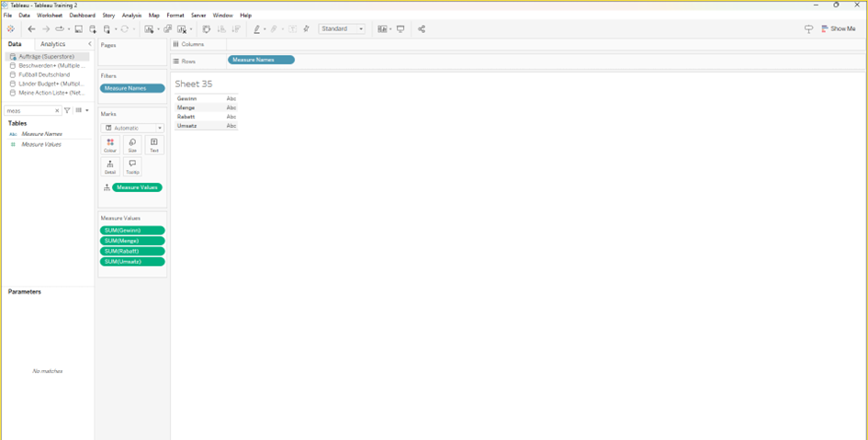Click the Pause Auto Updates icon
This screenshot has width=868, height=440.
pyautogui.click(x=107, y=28)
